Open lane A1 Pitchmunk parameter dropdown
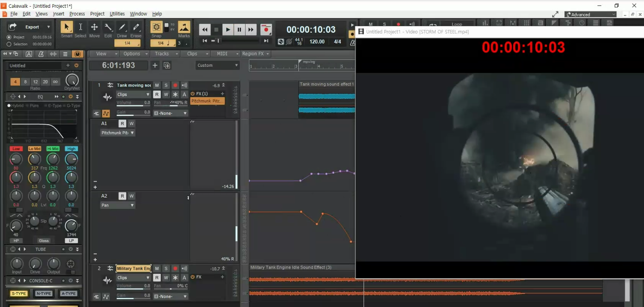The width and height of the screenshot is (644, 307). [x=117, y=133]
